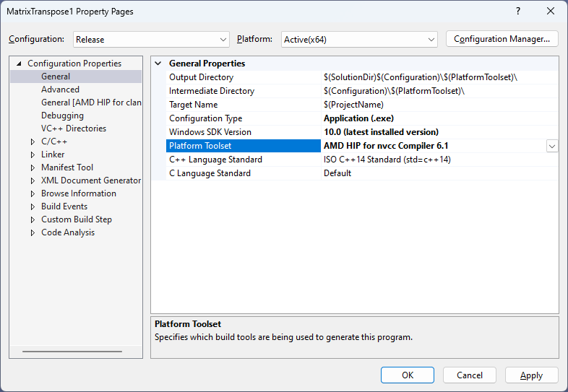Collapse the General Properties section chevron
Image resolution: width=568 pixels, height=392 pixels.
158,64
